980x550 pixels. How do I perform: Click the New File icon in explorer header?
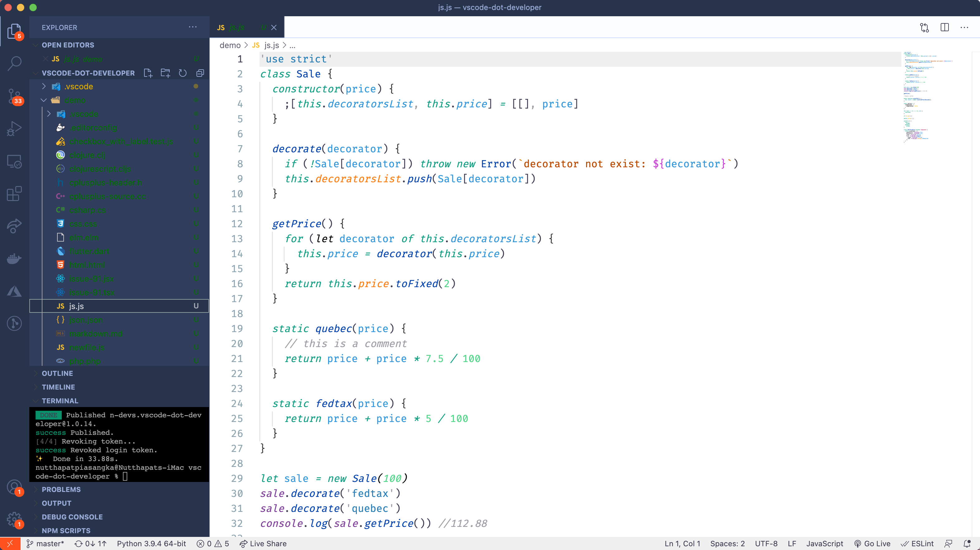148,73
